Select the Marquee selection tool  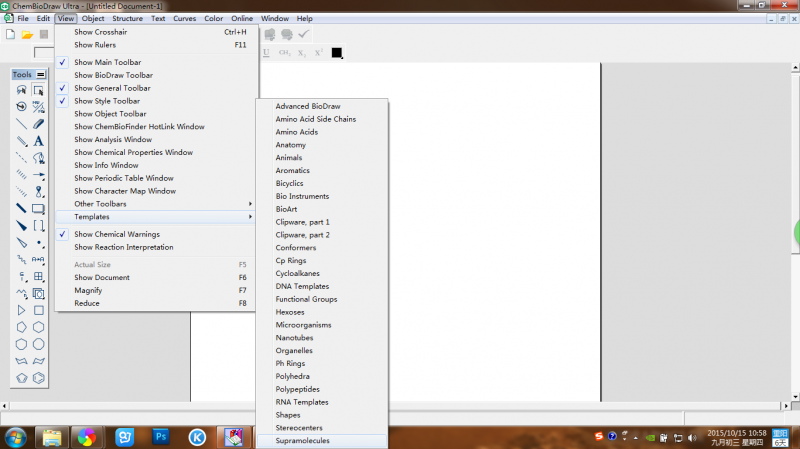click(x=38, y=90)
